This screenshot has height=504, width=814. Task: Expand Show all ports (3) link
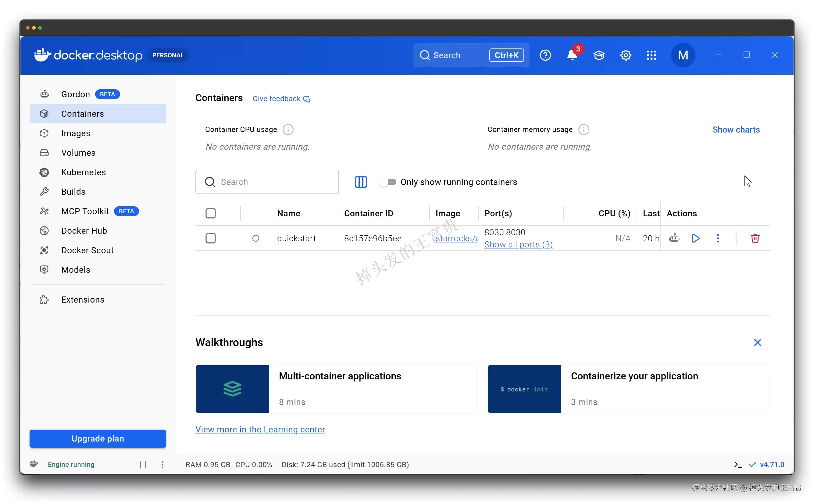coord(518,244)
